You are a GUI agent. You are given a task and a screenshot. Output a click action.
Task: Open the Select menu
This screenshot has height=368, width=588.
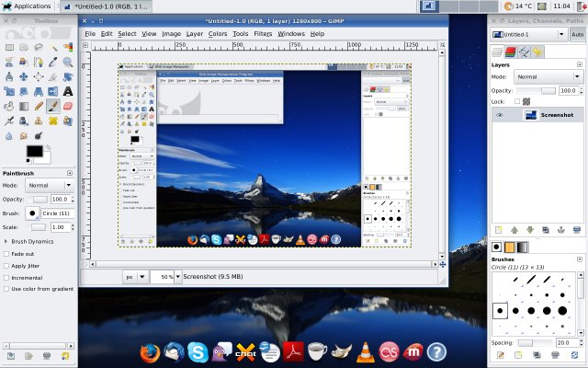click(127, 34)
